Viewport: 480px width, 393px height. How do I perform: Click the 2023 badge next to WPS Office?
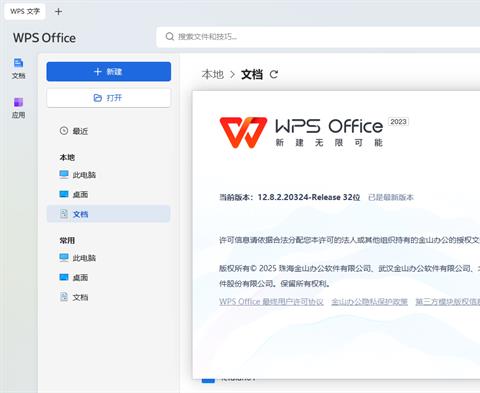click(398, 122)
